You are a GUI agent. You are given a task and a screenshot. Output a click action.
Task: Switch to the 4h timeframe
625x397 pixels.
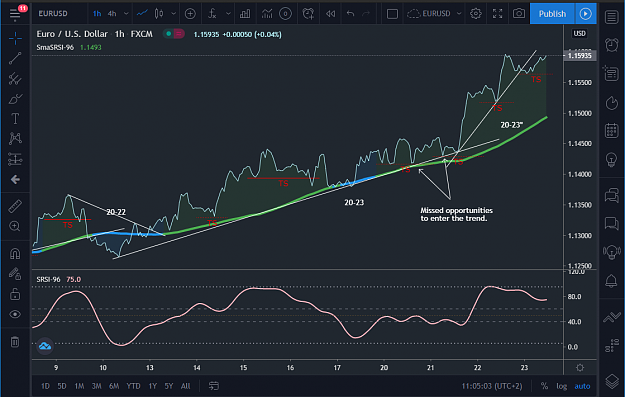click(x=112, y=14)
